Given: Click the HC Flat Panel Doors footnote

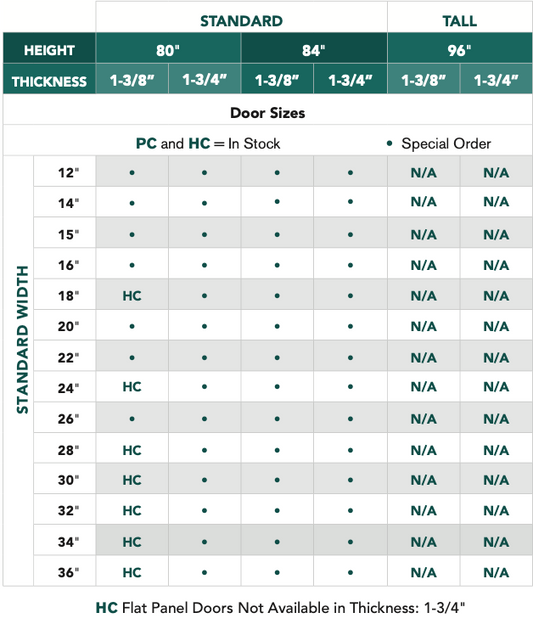Looking at the screenshot, I should click(280, 608).
